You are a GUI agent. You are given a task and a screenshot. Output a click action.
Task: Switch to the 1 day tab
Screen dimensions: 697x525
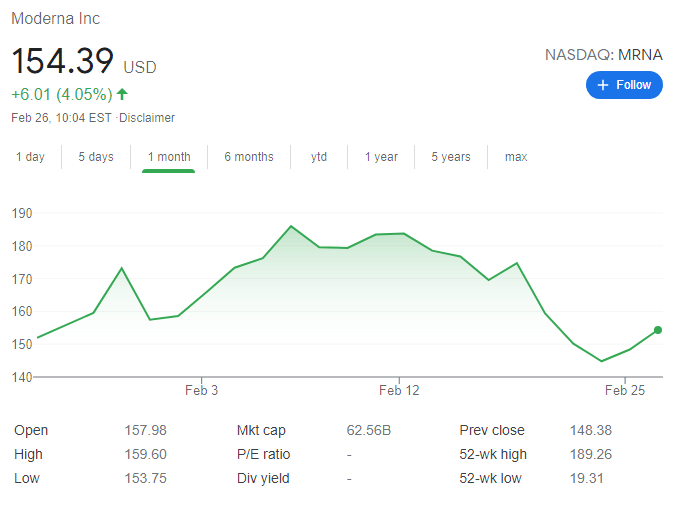30,157
